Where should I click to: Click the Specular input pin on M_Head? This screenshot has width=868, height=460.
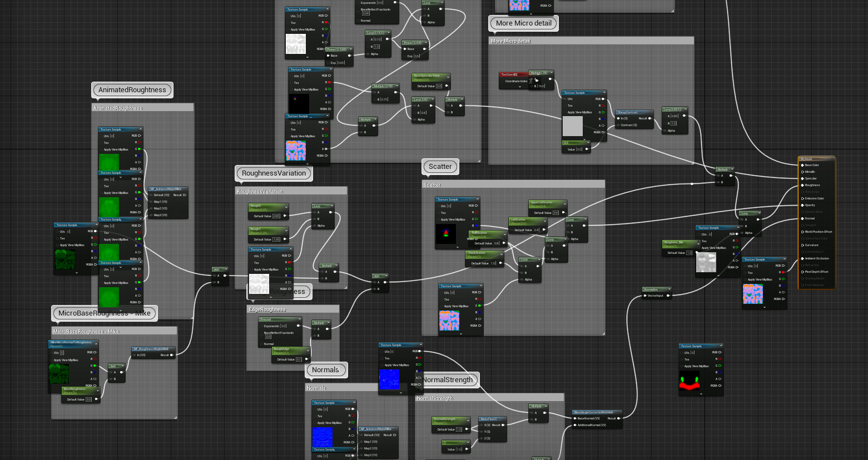pyautogui.click(x=802, y=178)
